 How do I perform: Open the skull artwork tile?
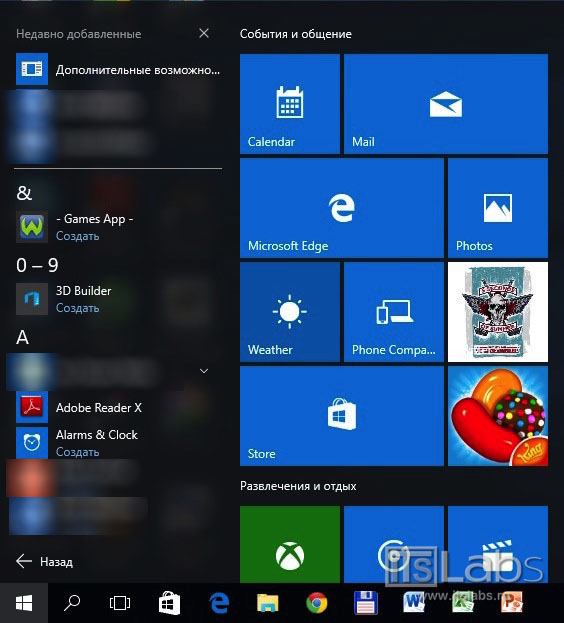498,312
